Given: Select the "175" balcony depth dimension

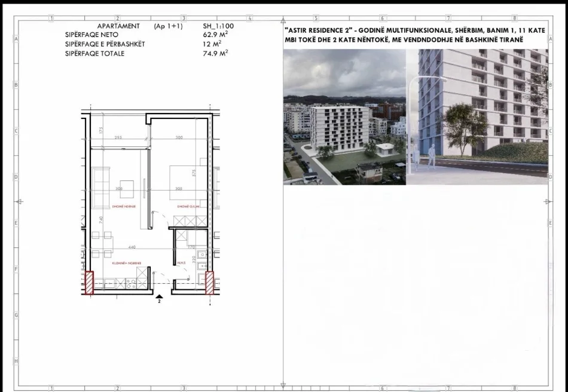Looking at the screenshot, I should [102, 130].
